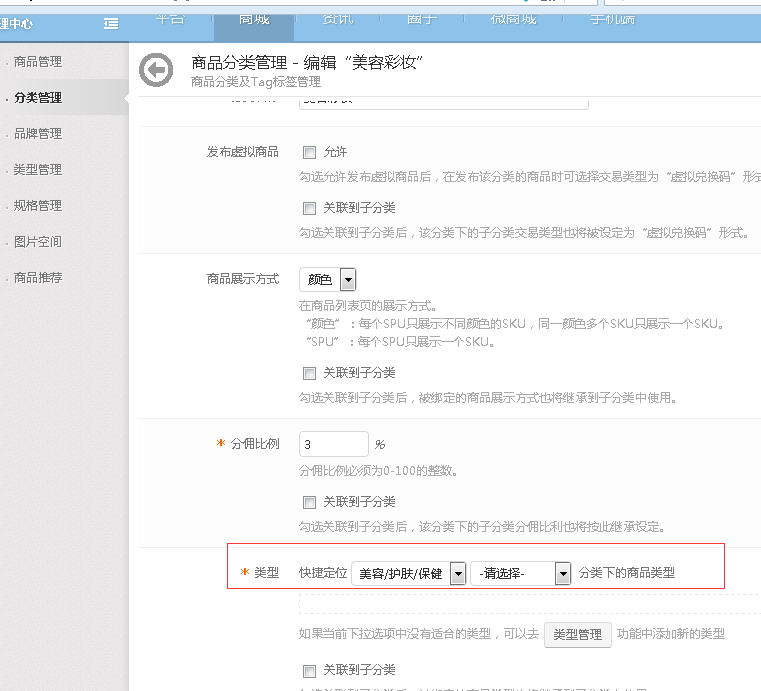Screen dimensions: 761x691
Task: Switch to the 资讯 top tab
Action: [x=338, y=20]
